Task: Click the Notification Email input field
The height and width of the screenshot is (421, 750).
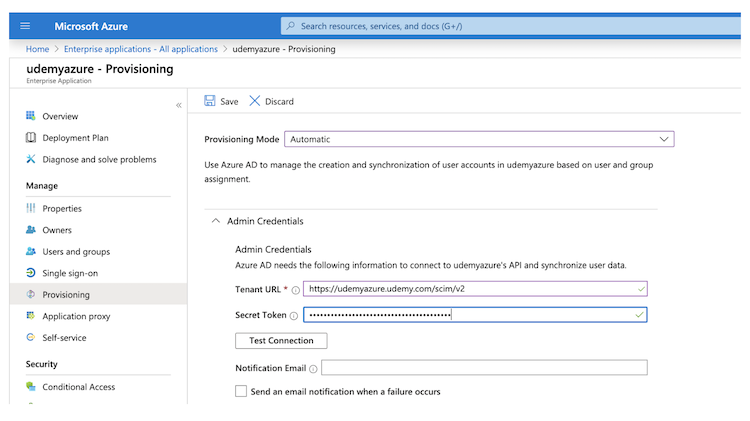Action: point(484,368)
